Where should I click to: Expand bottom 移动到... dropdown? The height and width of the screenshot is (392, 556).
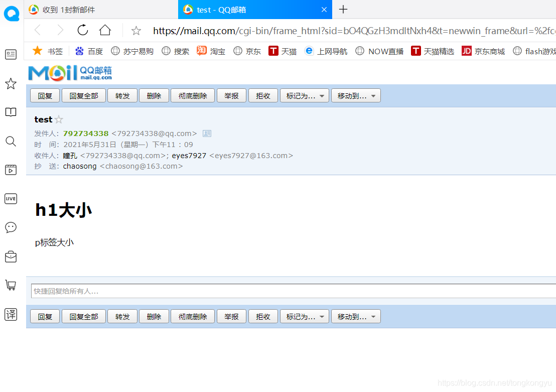pyautogui.click(x=356, y=316)
